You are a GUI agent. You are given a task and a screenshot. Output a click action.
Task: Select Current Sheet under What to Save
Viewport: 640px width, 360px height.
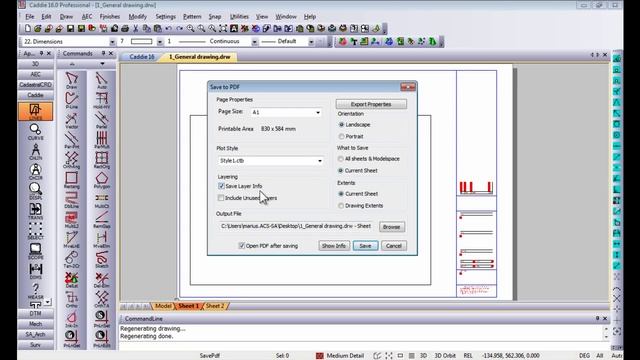click(341, 171)
